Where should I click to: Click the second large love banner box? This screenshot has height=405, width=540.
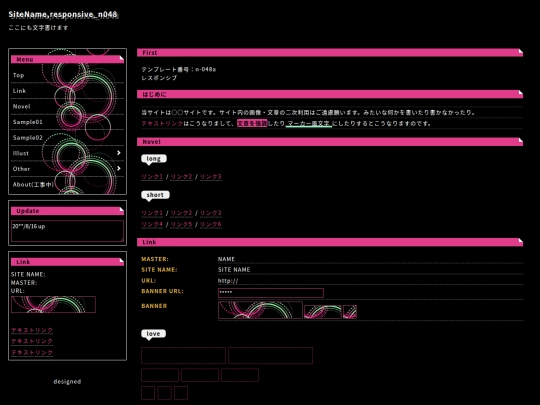click(270, 355)
